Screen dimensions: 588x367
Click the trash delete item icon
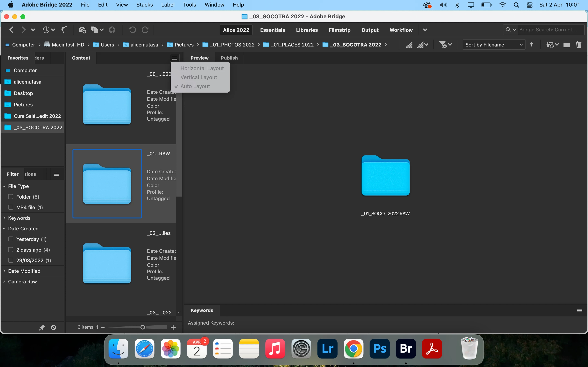click(x=579, y=45)
